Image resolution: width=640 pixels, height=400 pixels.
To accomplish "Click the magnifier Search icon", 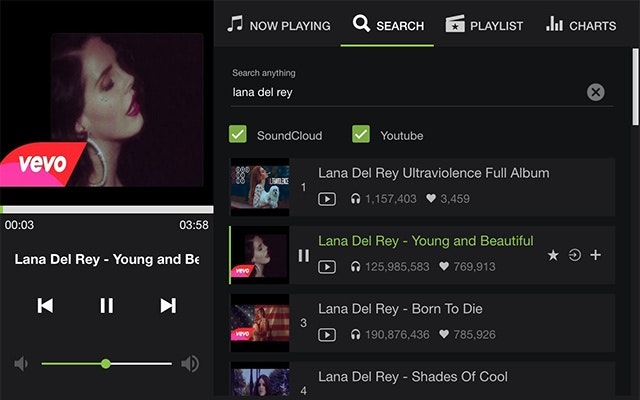I will click(361, 23).
